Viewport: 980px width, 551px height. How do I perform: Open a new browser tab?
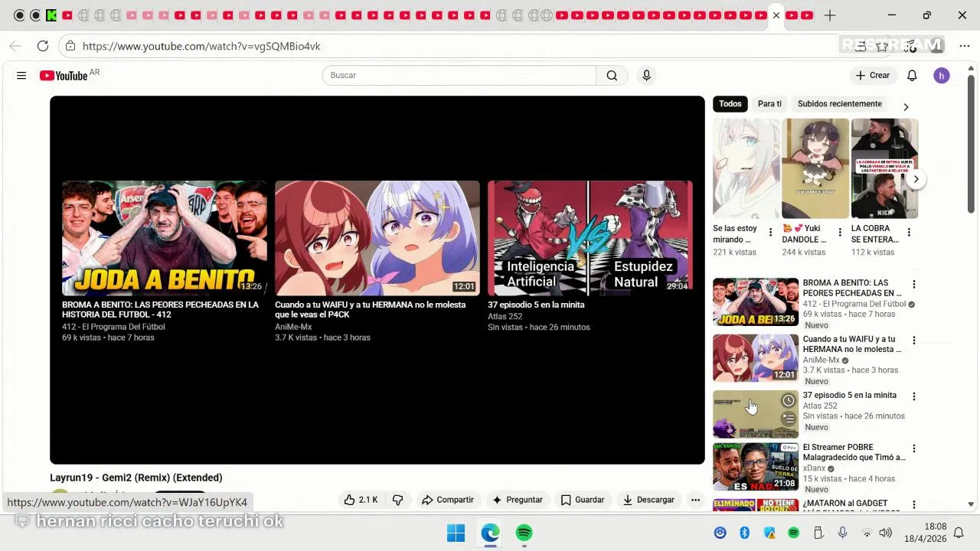point(830,15)
